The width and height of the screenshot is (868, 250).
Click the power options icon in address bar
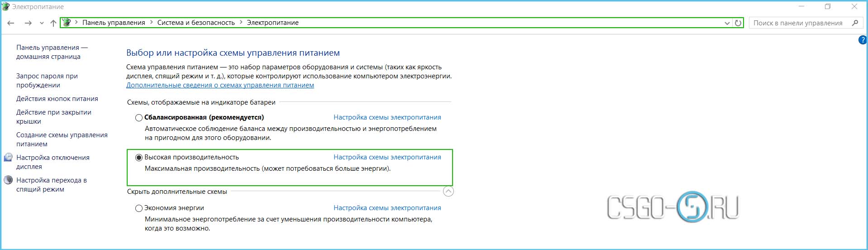pos(67,22)
